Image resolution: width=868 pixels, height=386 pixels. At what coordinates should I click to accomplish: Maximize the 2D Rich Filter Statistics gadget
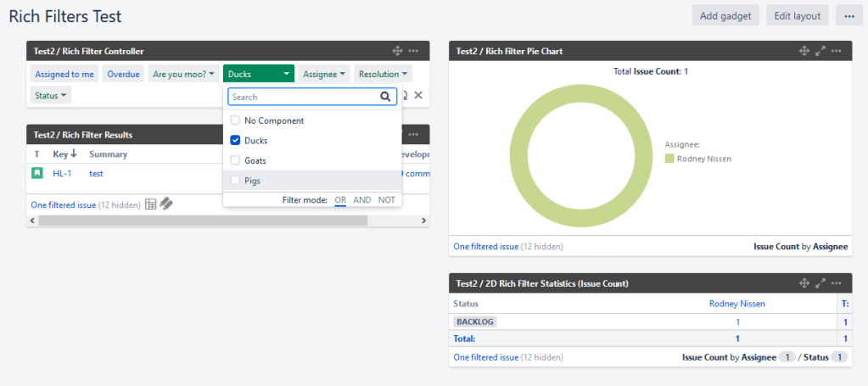tap(820, 283)
